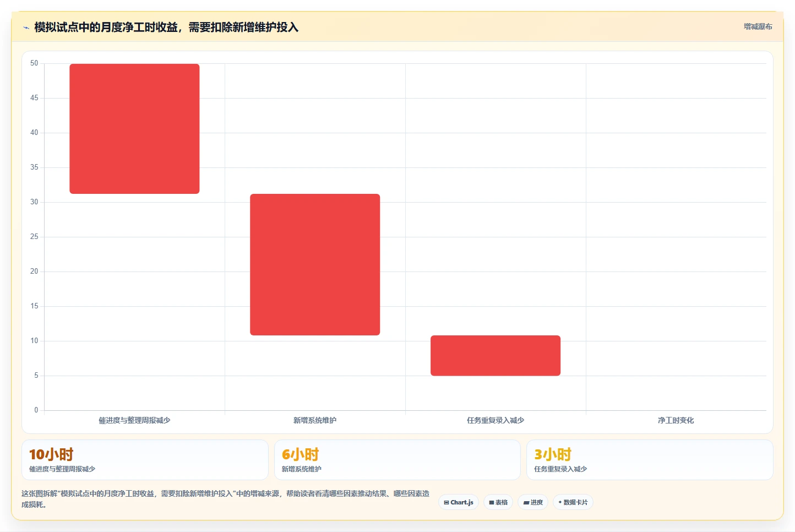Click the 表格 tag chip
The width and height of the screenshot is (795, 532).
[x=498, y=502]
